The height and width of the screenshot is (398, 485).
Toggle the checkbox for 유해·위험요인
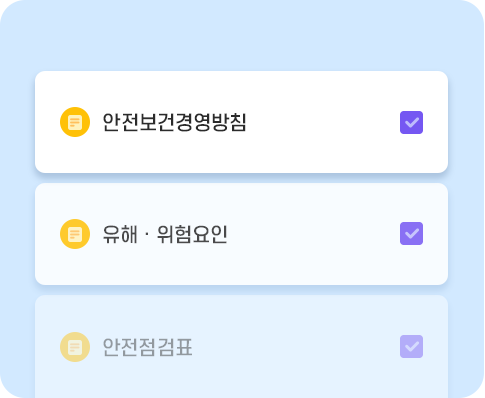click(x=411, y=233)
